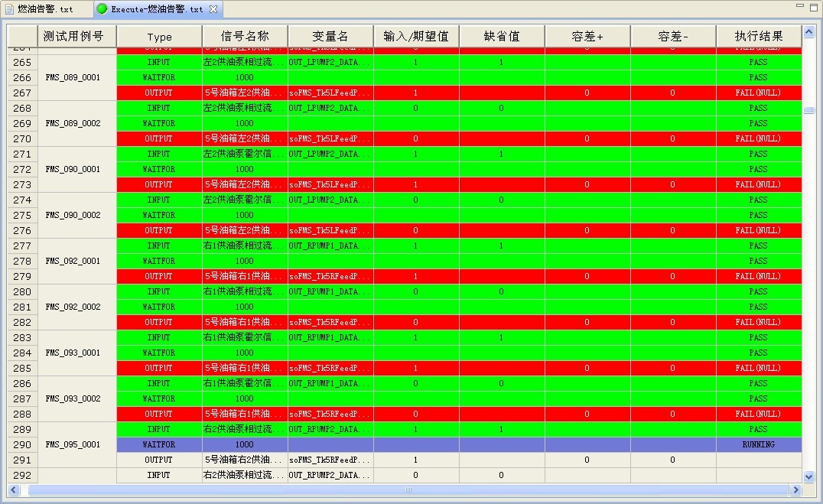Screen dimensions: 823x504
Task: Click the vertical scrollbar up arrow
Action: pyautogui.click(x=808, y=32)
